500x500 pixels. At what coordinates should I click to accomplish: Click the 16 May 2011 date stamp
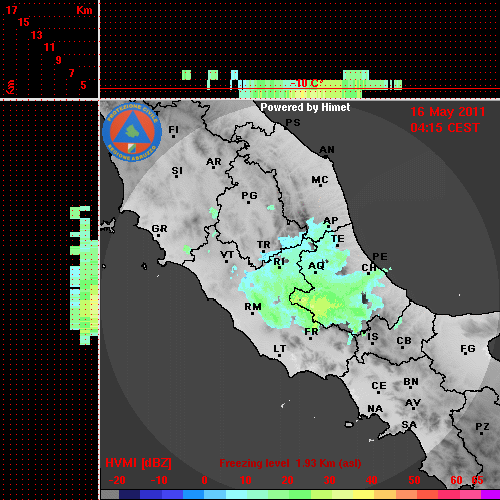tap(448, 112)
